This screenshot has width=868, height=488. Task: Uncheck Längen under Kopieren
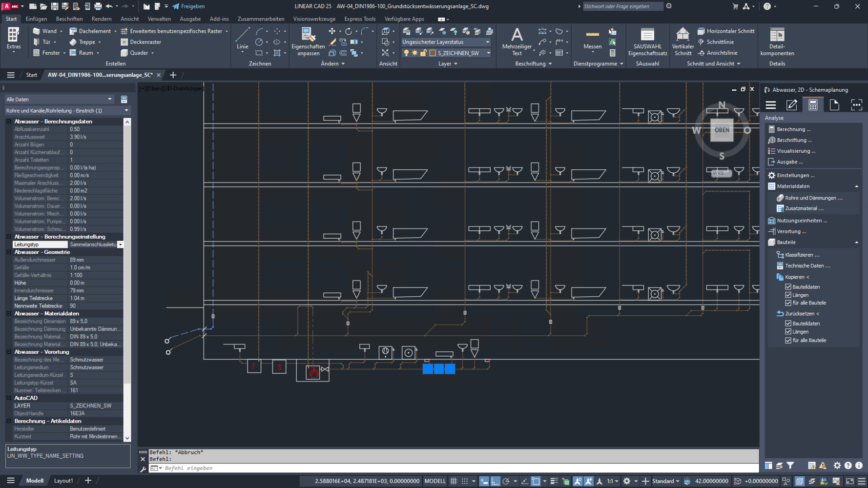click(788, 295)
